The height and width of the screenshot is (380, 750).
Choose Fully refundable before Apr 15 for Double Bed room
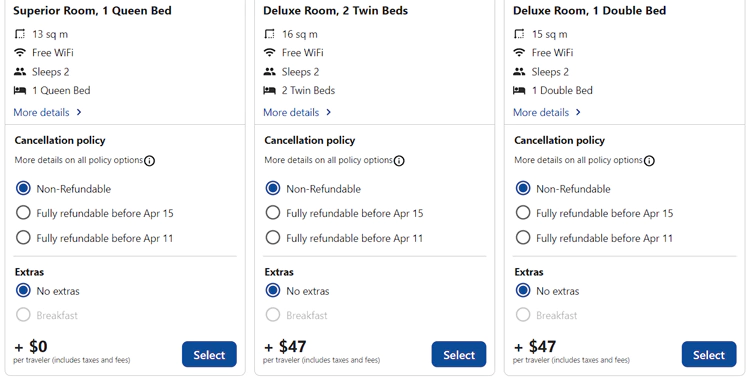523,213
